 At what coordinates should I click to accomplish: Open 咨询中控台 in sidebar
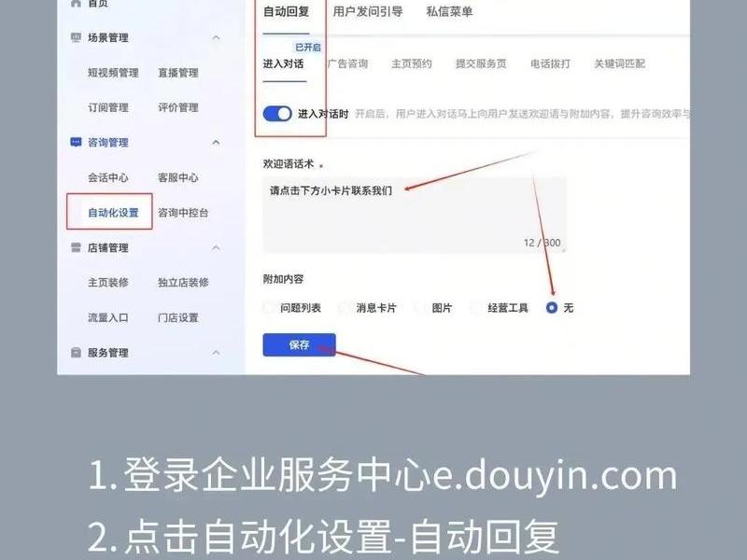tap(183, 213)
